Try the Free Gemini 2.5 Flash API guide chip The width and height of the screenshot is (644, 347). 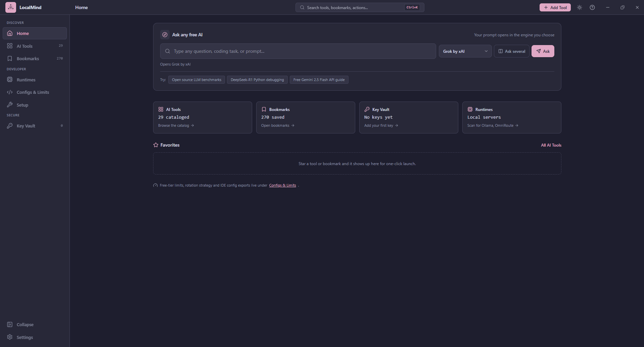click(x=319, y=80)
